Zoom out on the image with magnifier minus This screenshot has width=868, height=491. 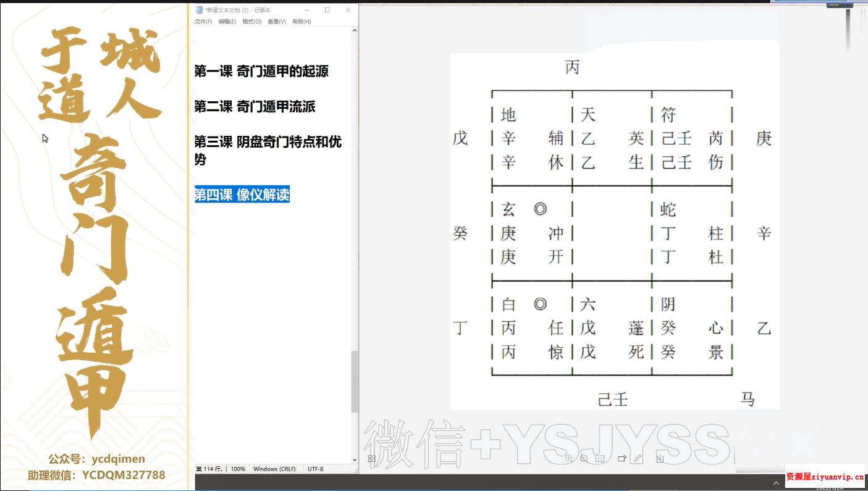coord(584,459)
